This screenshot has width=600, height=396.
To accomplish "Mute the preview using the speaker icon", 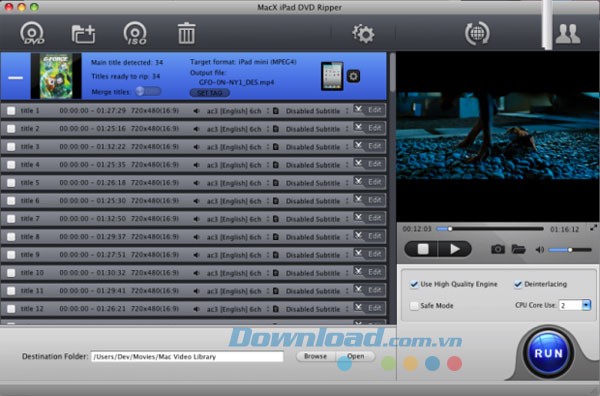I will point(540,250).
